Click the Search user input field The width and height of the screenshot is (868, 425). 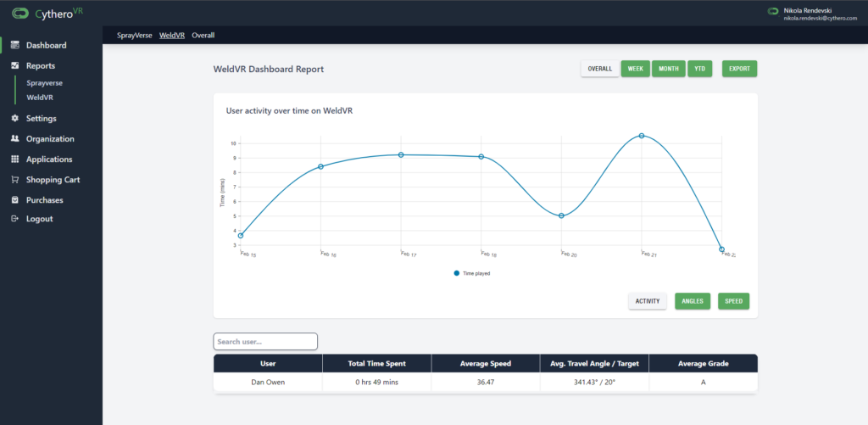click(x=265, y=342)
